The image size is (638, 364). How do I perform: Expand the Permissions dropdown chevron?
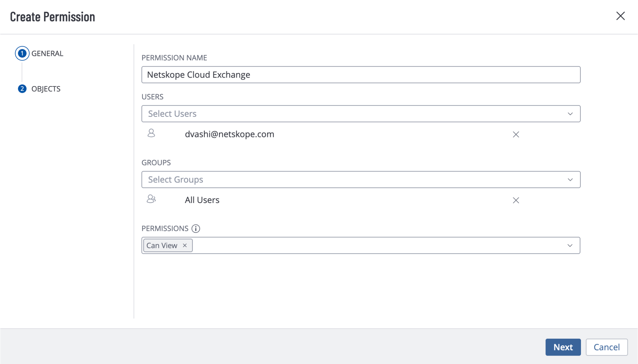[570, 246]
